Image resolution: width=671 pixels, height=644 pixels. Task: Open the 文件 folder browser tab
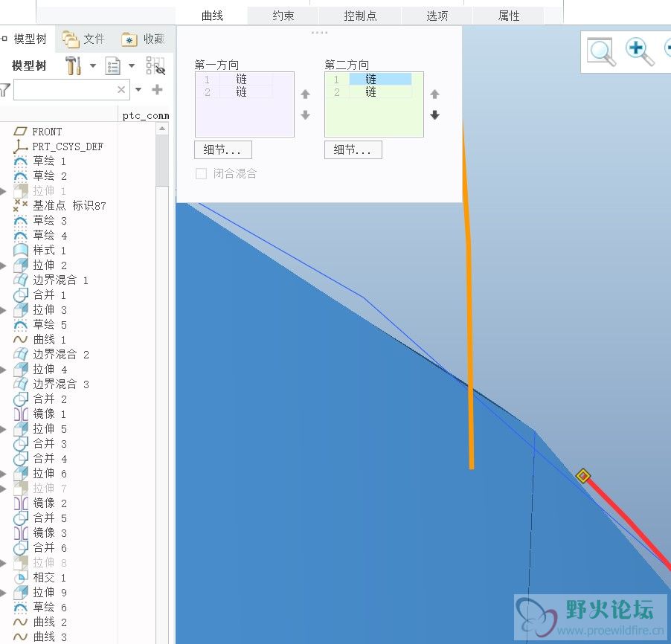click(x=83, y=39)
